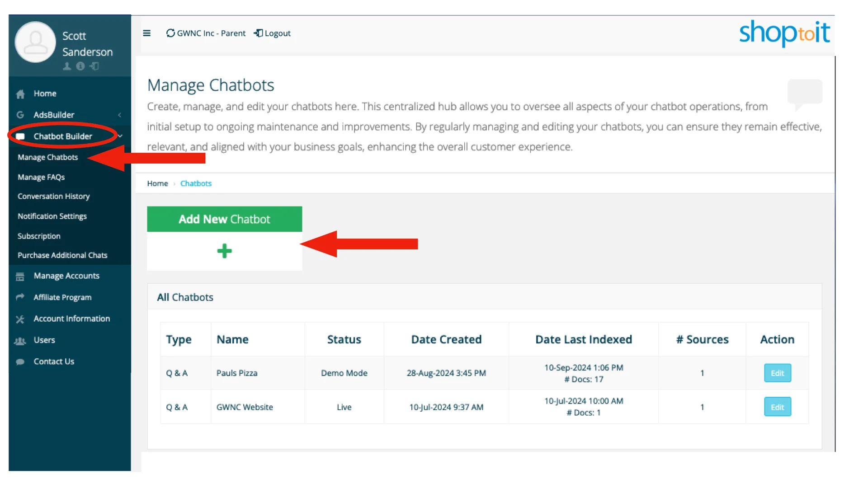Viewport: 868px width, 488px height.
Task: Click the info icon below Scott Sanderson's name
Action: coord(80,66)
